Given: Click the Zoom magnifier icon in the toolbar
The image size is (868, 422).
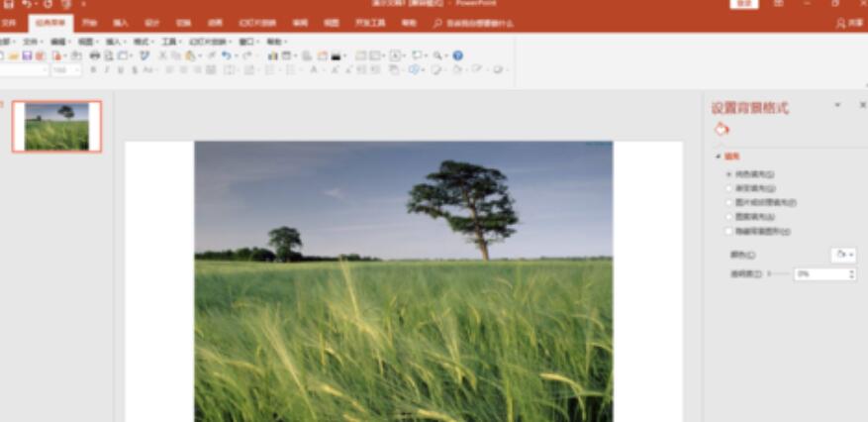Looking at the screenshot, I should coord(436,56).
